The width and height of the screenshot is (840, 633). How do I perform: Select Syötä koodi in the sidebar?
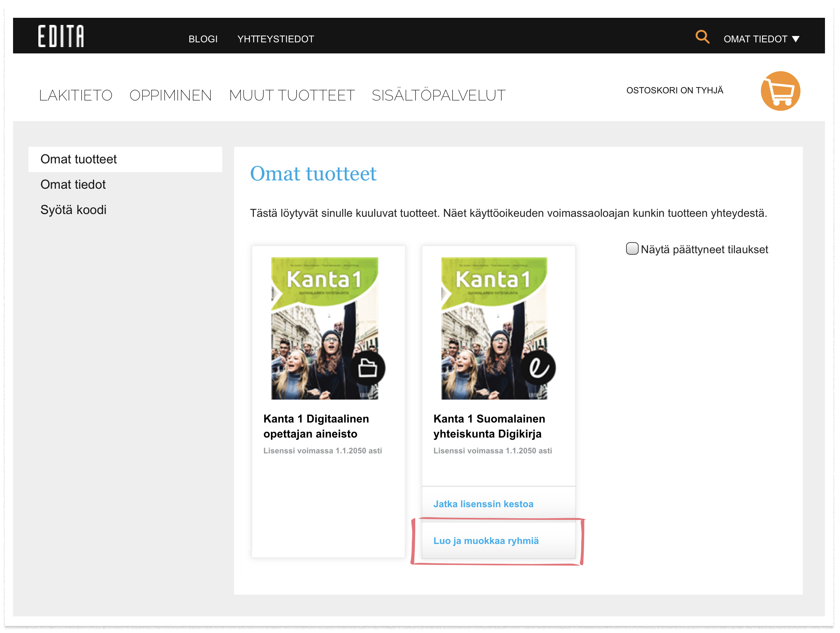(x=73, y=210)
